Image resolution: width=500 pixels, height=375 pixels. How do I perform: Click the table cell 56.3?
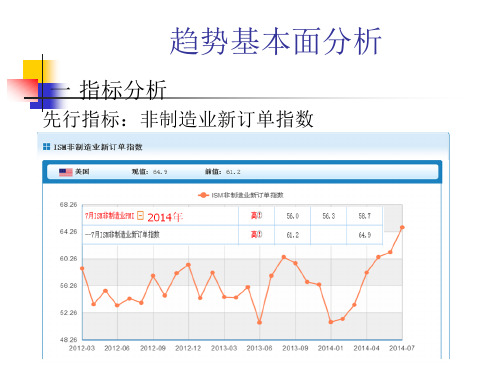coord(329,216)
